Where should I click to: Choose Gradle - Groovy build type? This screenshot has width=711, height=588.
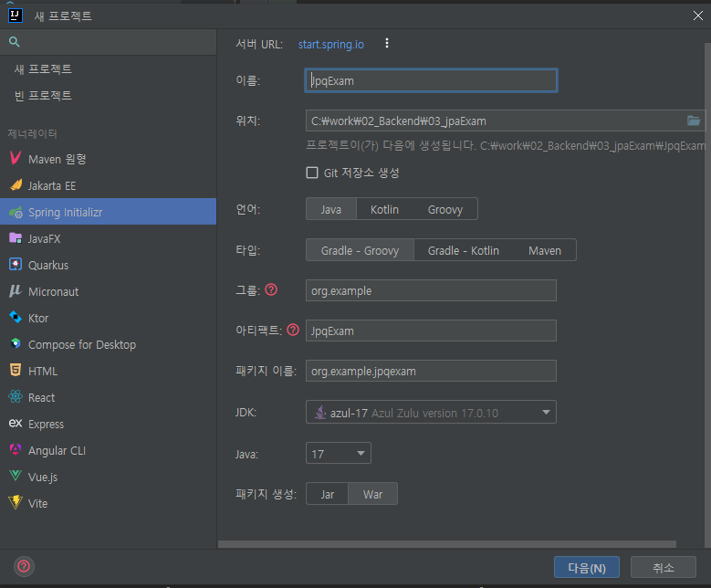(360, 250)
